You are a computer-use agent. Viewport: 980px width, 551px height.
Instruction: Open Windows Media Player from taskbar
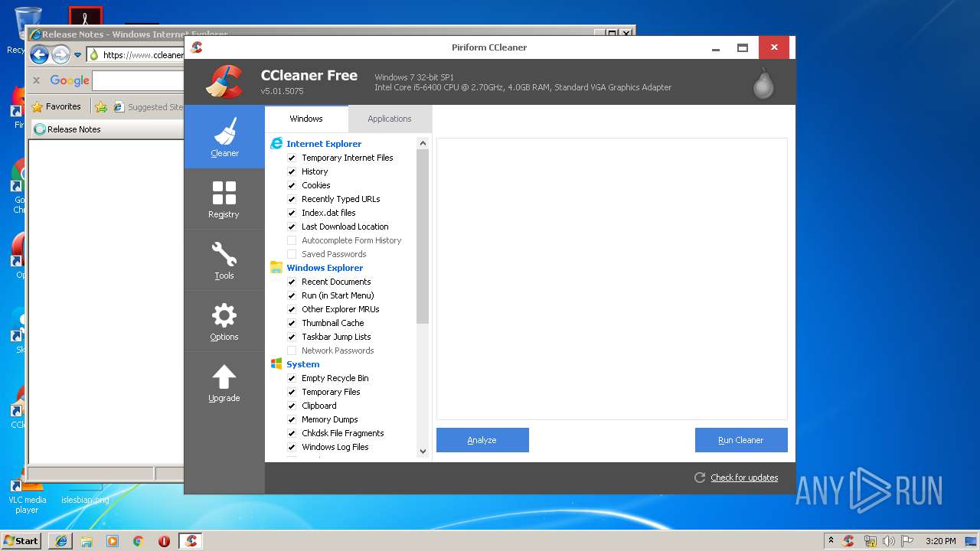[113, 541]
